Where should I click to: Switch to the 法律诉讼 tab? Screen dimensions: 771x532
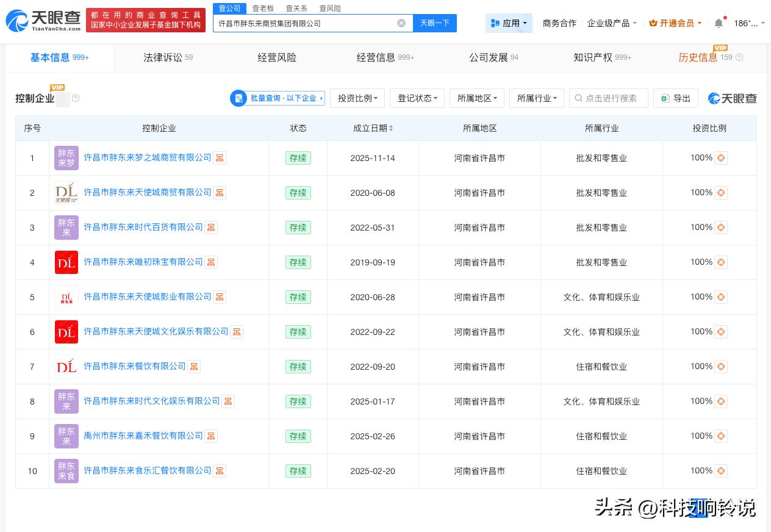(162, 57)
